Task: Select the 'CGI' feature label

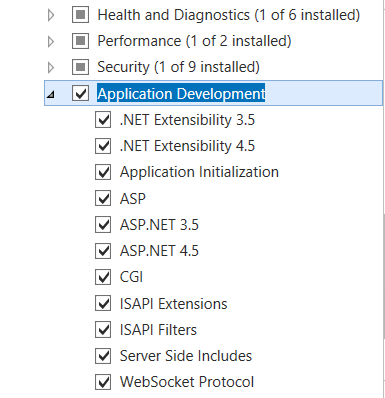Action: click(x=131, y=277)
